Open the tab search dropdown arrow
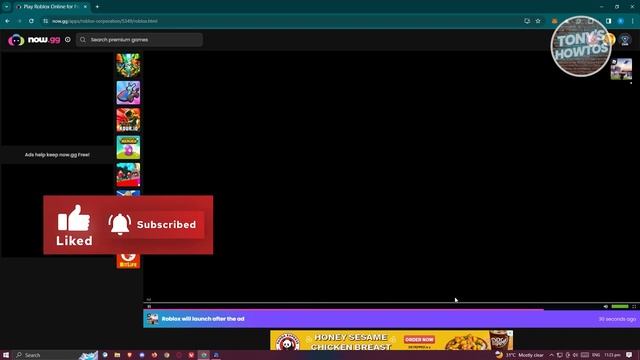Screen dimensions: 640x360 coord(7,7)
